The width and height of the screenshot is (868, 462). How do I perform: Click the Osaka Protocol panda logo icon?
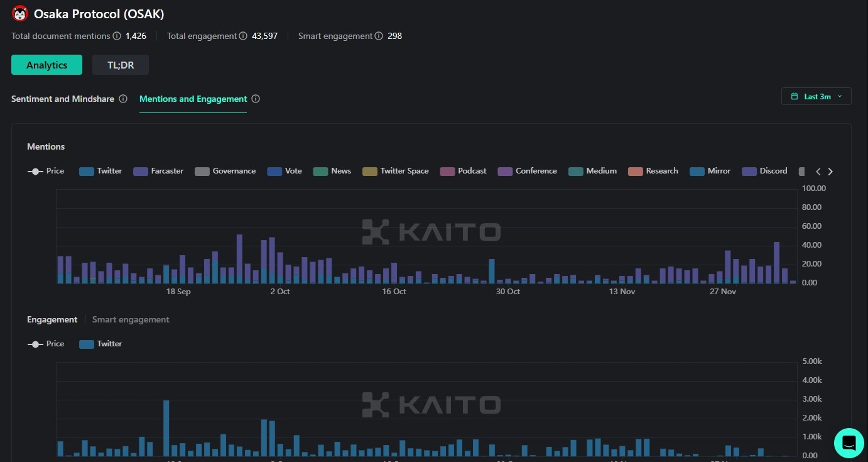click(x=20, y=14)
